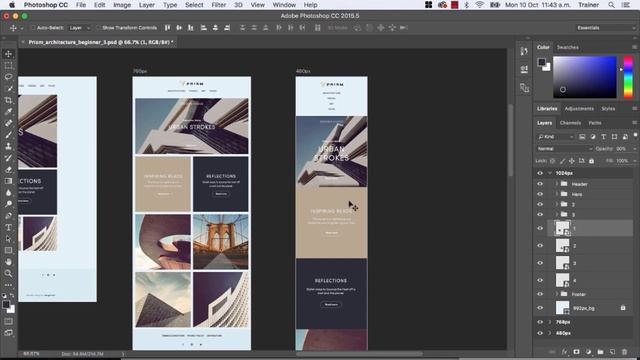Select the Rectangular Marquee tool
The width and height of the screenshot is (640, 360).
pos(8,65)
